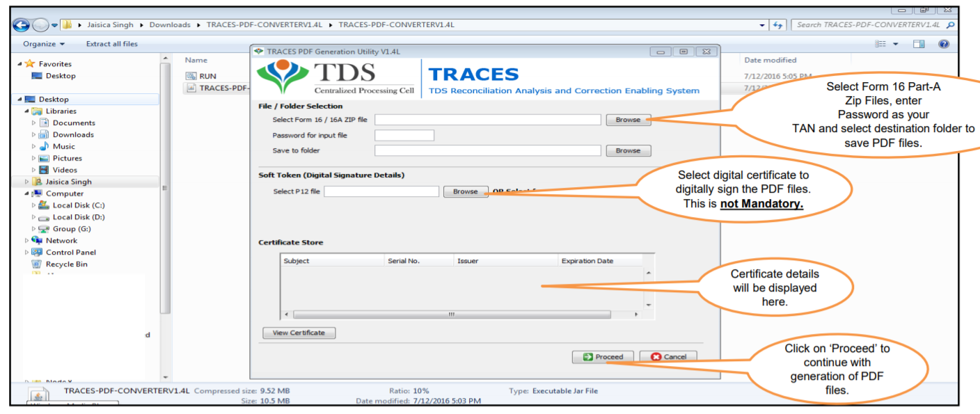The image size is (980, 414).
Task: Open Explorer Help via question mark icon
Action: click(945, 43)
